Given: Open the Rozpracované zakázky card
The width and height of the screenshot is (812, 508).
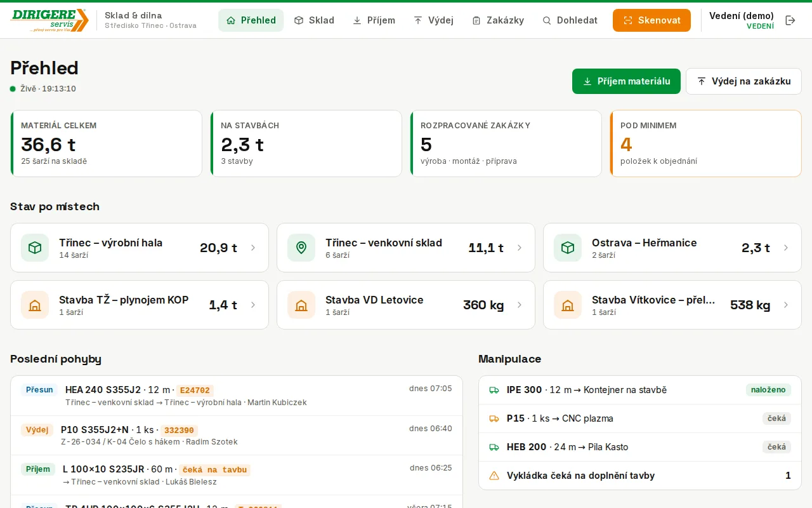Looking at the screenshot, I should tap(506, 144).
